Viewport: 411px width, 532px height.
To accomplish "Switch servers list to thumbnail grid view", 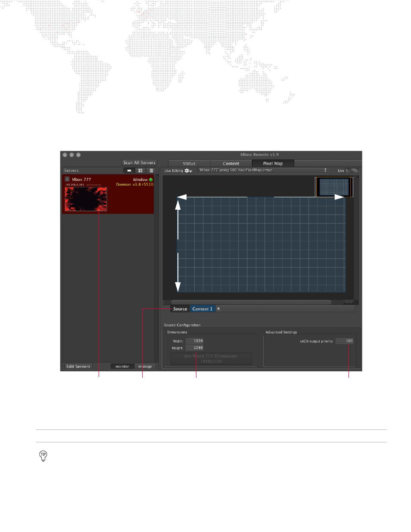I will (140, 171).
